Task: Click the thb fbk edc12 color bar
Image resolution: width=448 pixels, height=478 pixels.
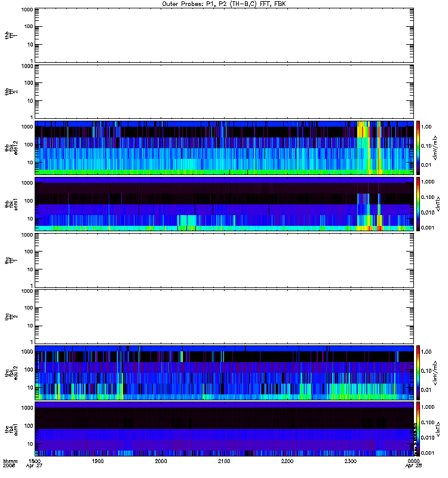Action: point(418,148)
